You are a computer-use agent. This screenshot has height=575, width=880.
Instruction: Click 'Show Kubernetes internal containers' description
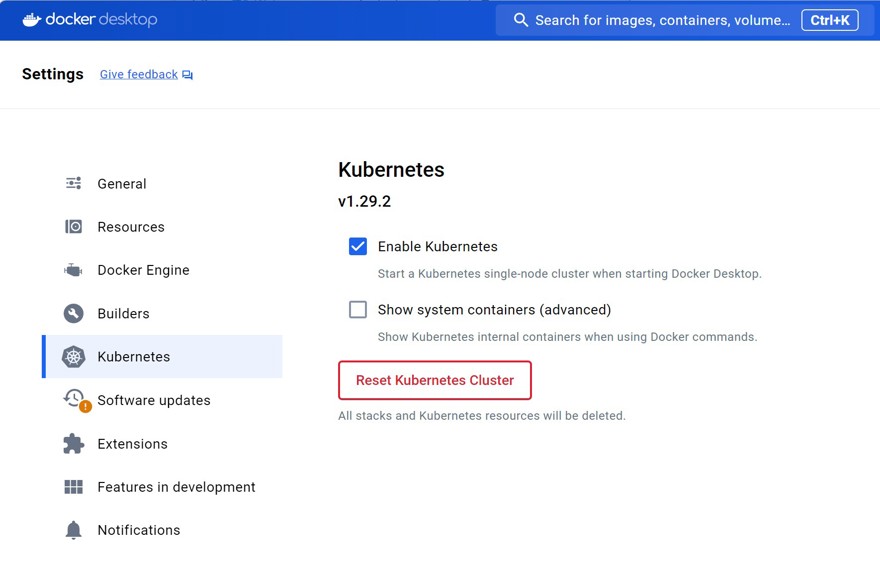(567, 337)
